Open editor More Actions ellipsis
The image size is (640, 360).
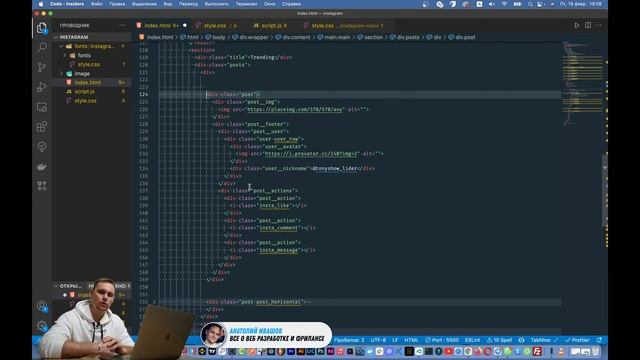599,25
